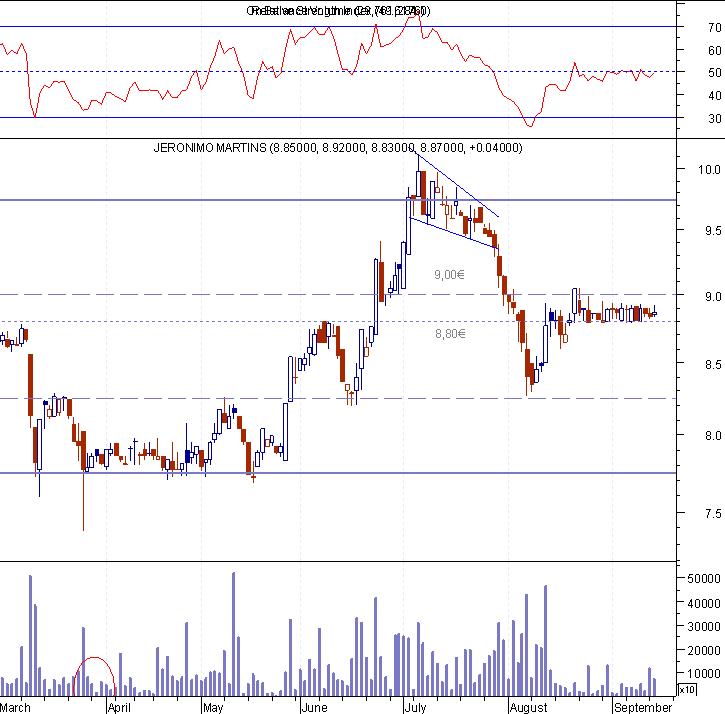
Task: Click the 8,80€ price annotation
Action: coord(450,333)
